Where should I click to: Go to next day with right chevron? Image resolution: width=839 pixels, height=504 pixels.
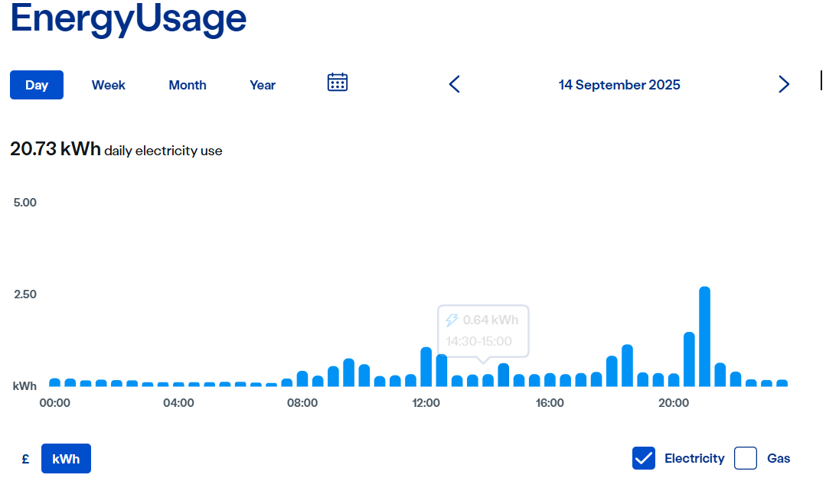click(x=784, y=84)
